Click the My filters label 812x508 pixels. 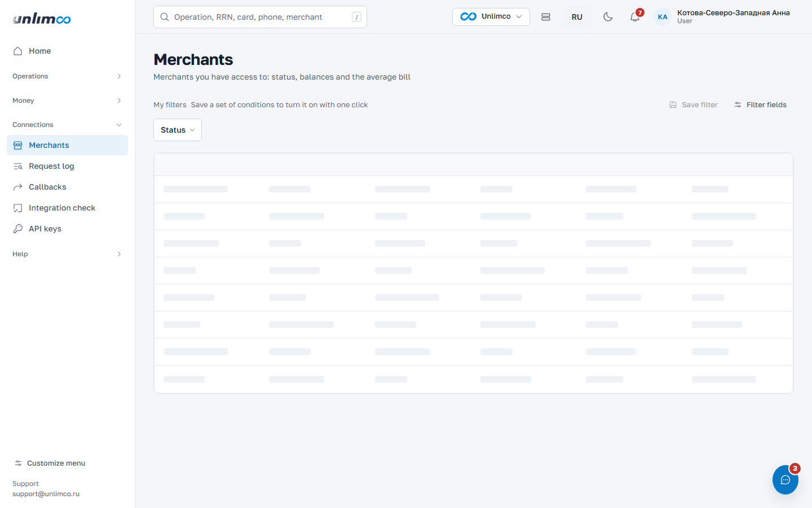click(170, 104)
